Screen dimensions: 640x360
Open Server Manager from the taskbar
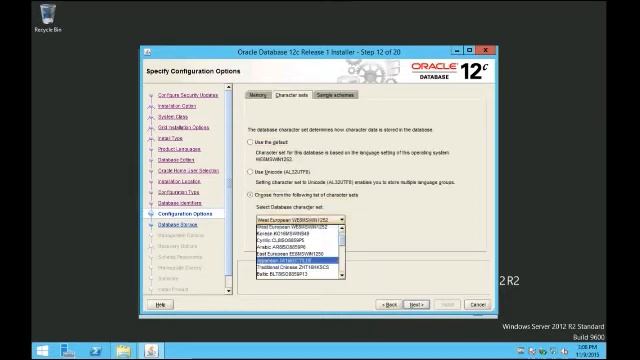point(67,351)
